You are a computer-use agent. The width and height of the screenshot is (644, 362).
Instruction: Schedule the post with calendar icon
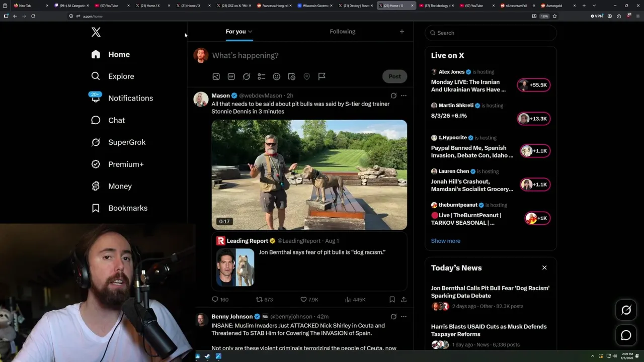tap(291, 76)
